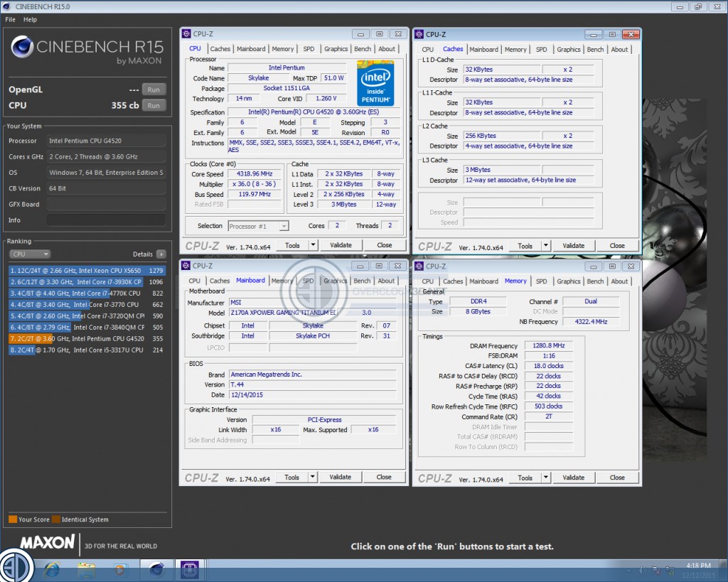Click the CPU-Z title icon in the Caches tab window
The width and height of the screenshot is (728, 582).
pos(419,34)
